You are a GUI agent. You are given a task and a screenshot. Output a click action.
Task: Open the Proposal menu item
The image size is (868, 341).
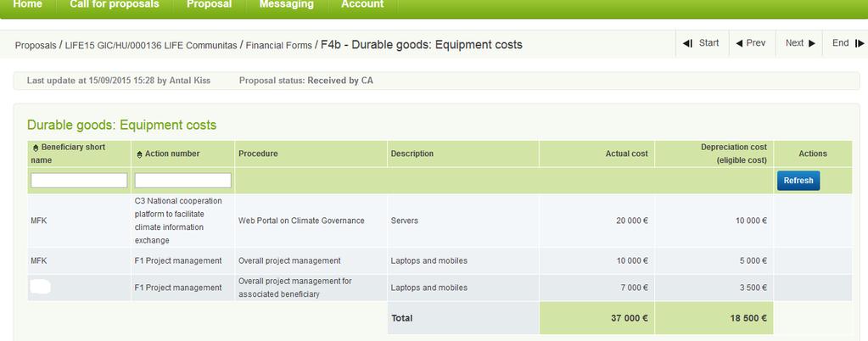pos(209,4)
